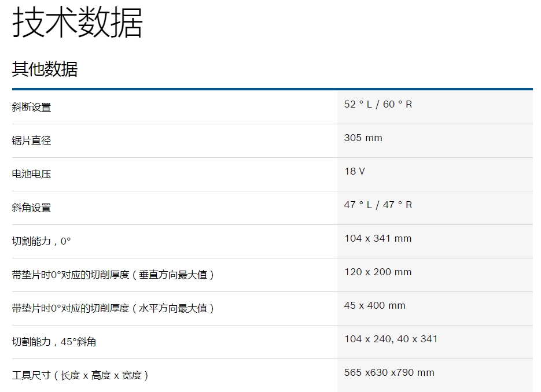Select the 565 x630 x790 mm value
Screen dimensions: 541x392
pyautogui.click(x=389, y=373)
